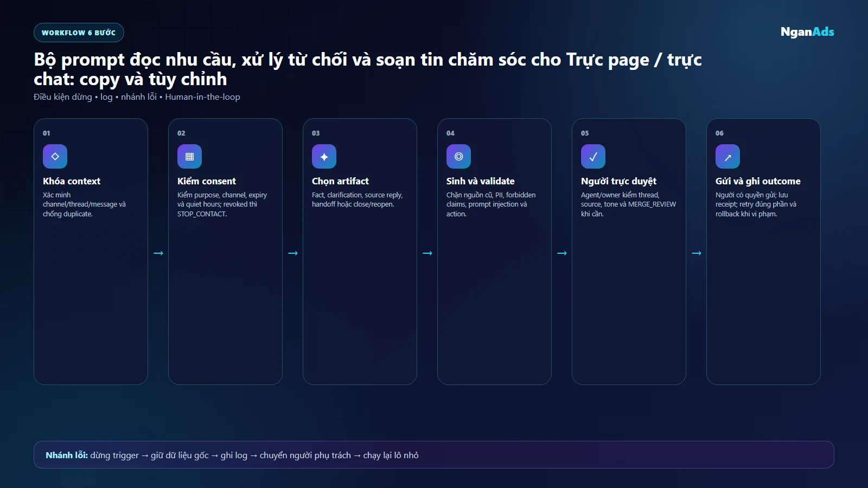Image resolution: width=868 pixels, height=488 pixels.
Task: Click the target icon in Sinh và validate card
Action: point(458,157)
